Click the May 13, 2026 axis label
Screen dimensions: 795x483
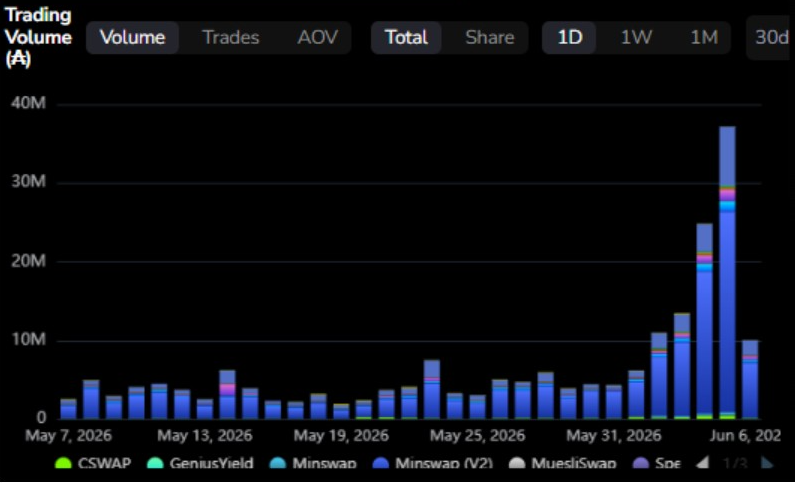tap(204, 435)
